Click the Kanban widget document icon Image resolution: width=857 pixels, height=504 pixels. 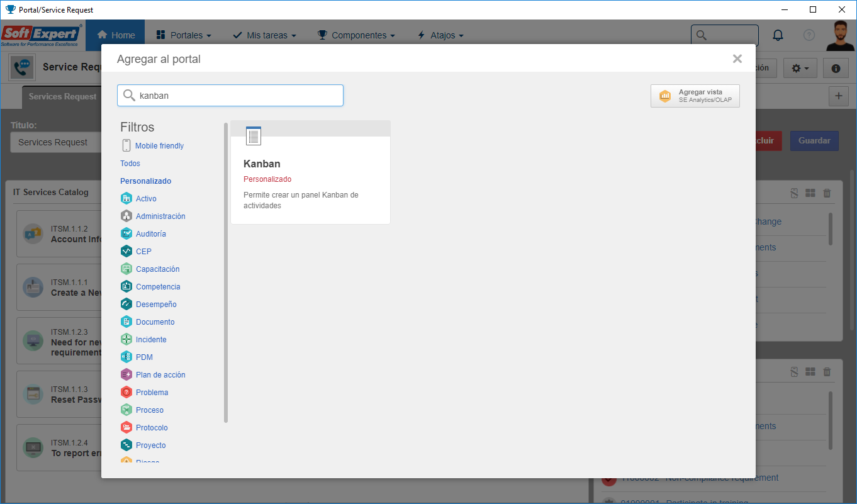tap(253, 135)
